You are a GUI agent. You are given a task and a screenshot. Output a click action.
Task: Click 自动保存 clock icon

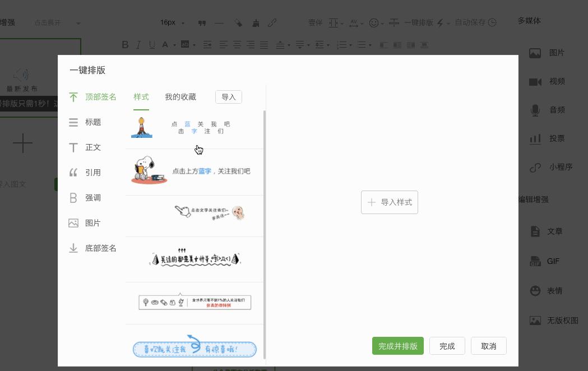tap(492, 22)
